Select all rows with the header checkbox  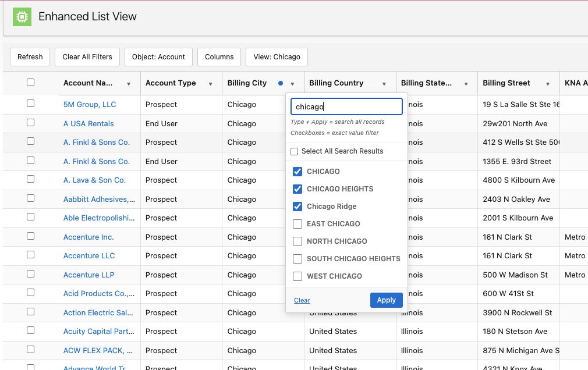coord(30,83)
